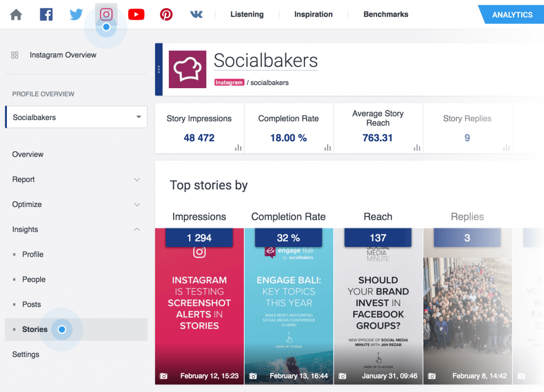Open the Facebook section icon
The width and height of the screenshot is (544, 392).
tap(46, 14)
